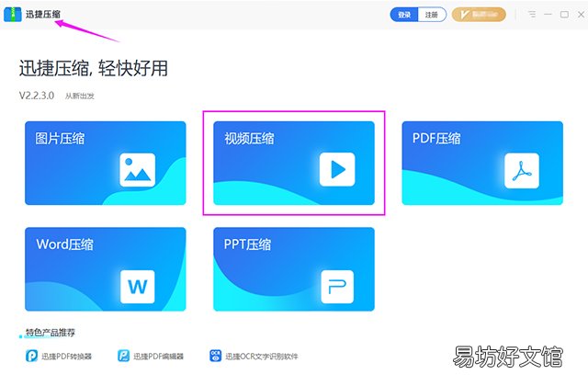Click the W icon in Word压缩 card

[x=137, y=287]
